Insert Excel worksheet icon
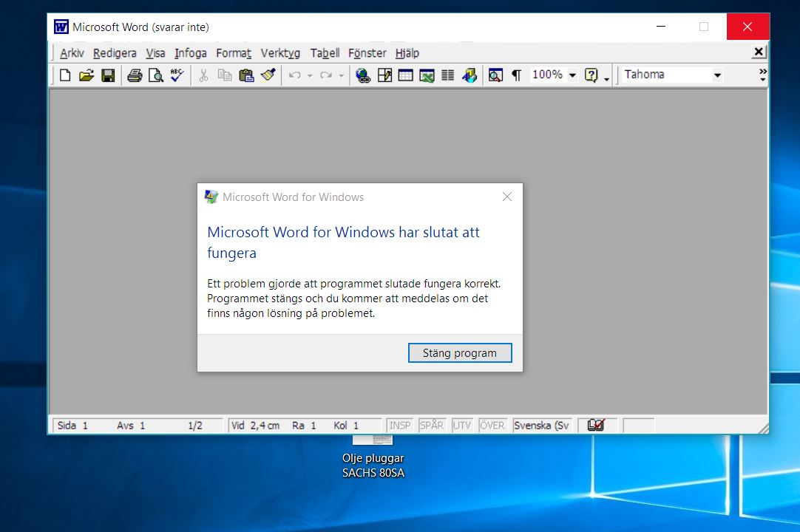800x532 pixels. click(x=427, y=75)
